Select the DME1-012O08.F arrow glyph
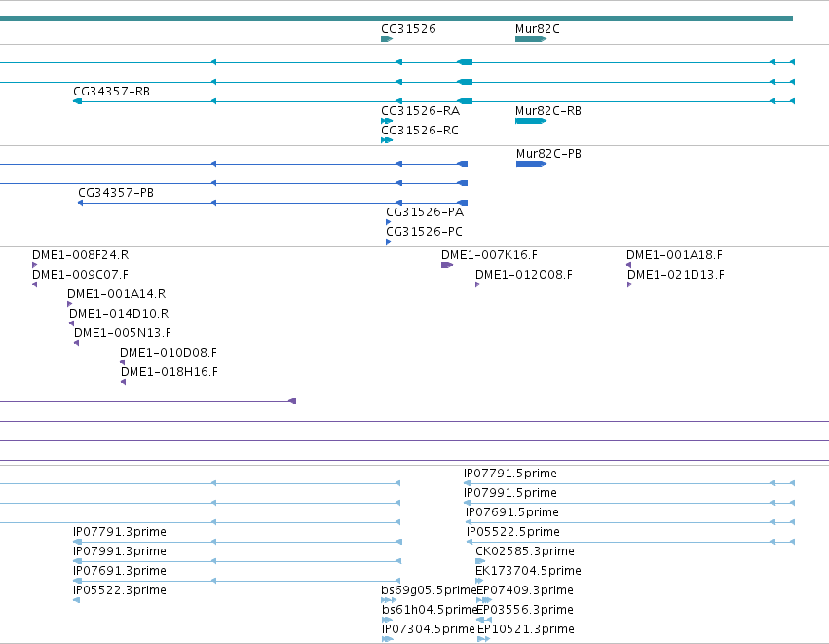 coord(478,285)
